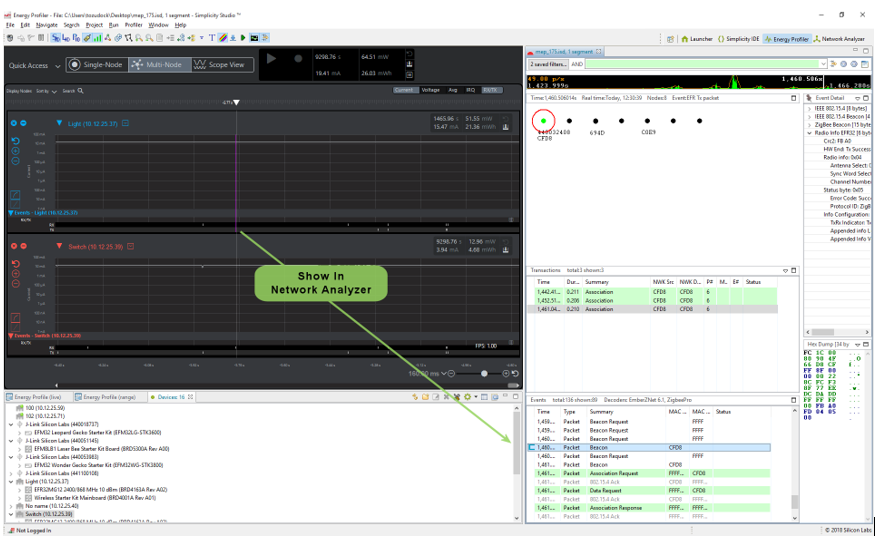This screenshot has width=876, height=539.
Task: Select the Association Request packet row
Action: [x=649, y=473]
